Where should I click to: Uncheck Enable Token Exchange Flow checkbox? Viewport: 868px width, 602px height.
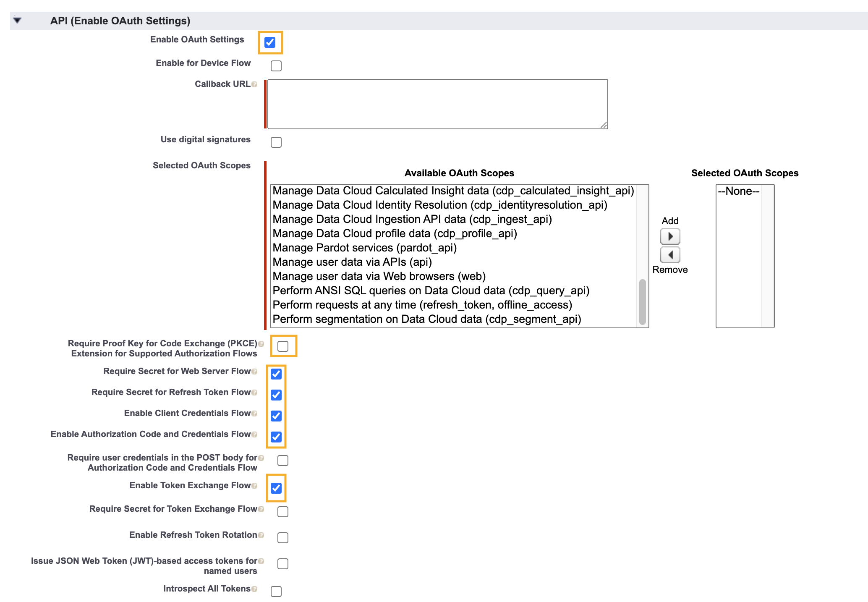[x=276, y=488]
